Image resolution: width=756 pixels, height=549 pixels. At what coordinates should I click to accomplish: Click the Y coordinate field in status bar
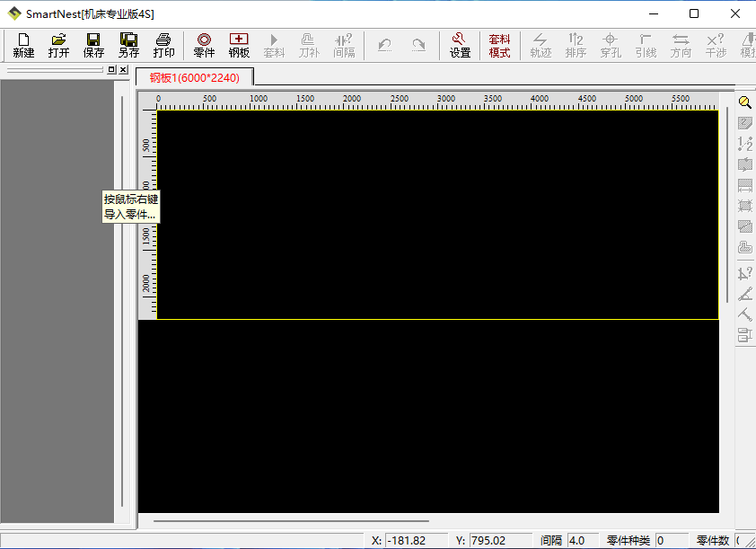coord(500,541)
